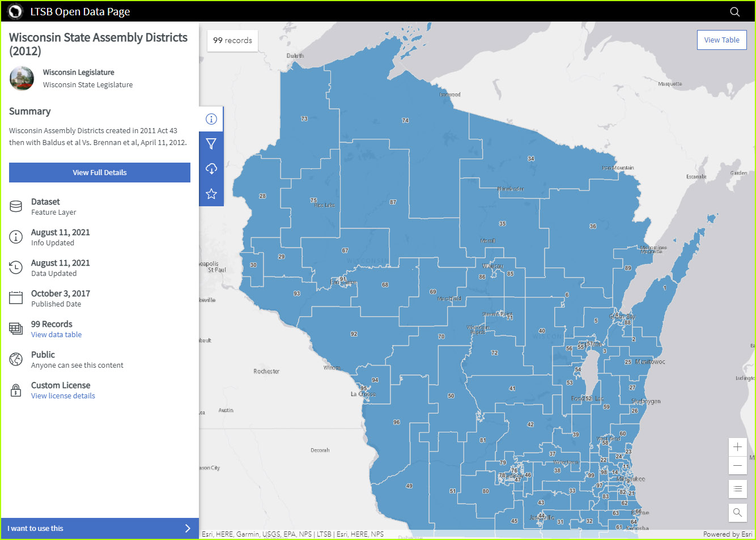Click the Feature Layer dataset icon

[15, 206]
